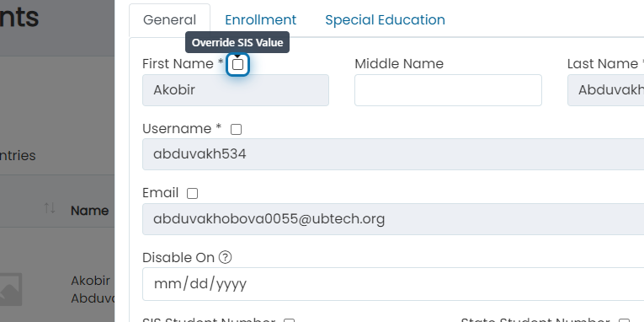Check the First Name override SIS checkbox
The width and height of the screenshot is (644, 322).
[x=237, y=65]
